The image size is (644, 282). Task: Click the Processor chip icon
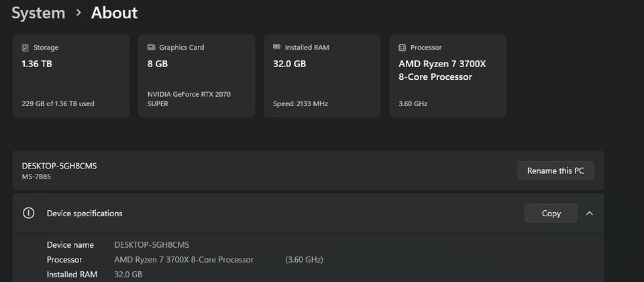(402, 48)
